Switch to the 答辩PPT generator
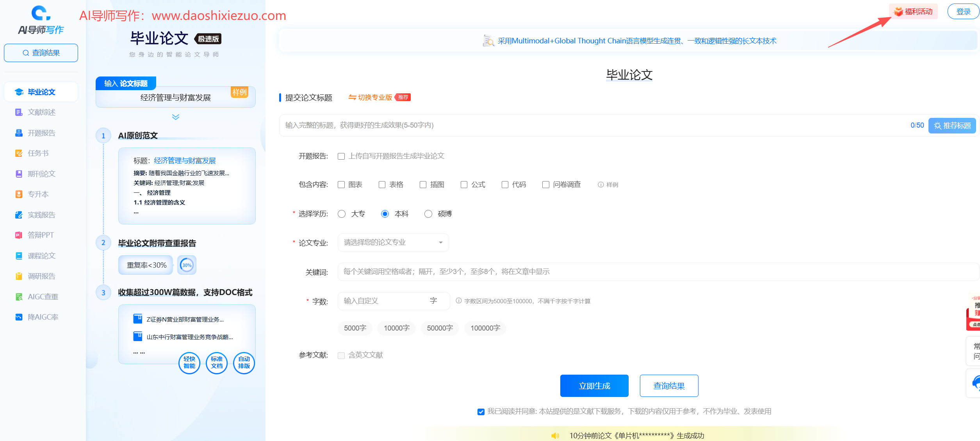 (41, 235)
